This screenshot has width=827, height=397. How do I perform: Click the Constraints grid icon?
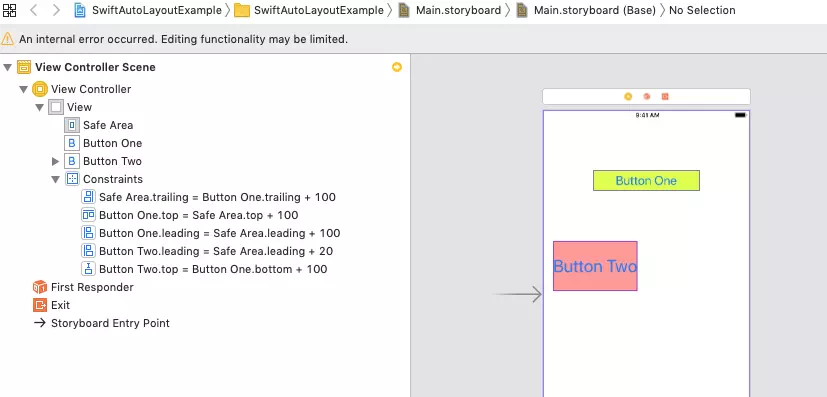point(72,179)
